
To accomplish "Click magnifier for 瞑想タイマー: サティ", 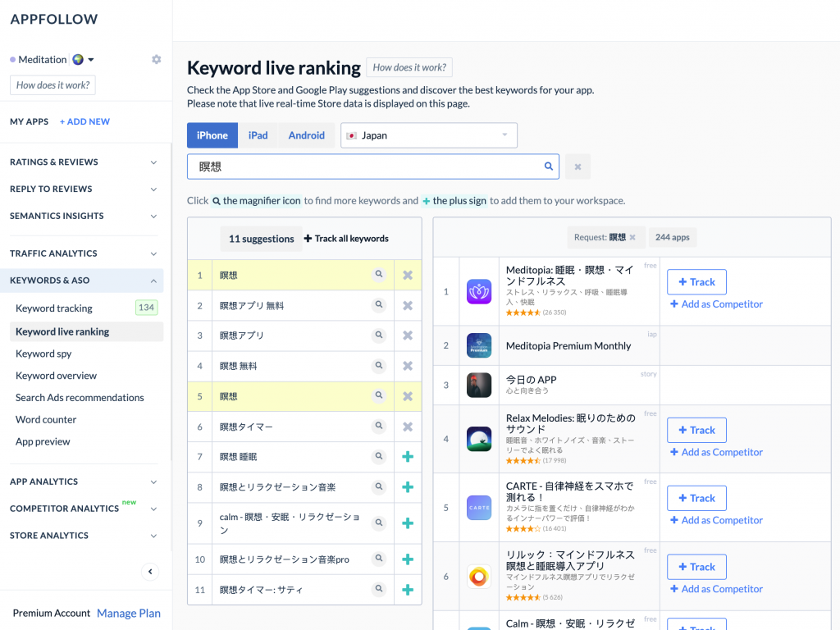I will [379, 589].
